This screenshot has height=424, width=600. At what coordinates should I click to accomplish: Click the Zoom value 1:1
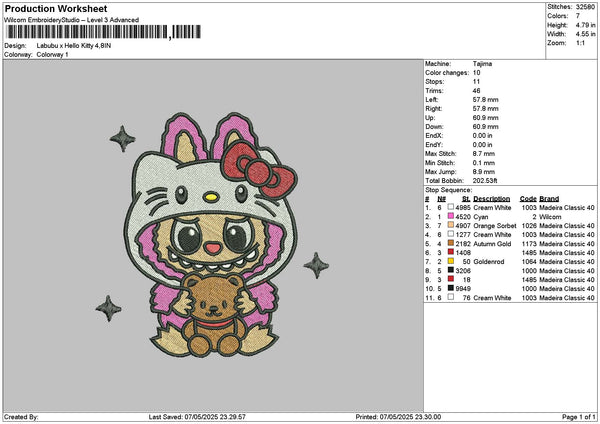click(580, 43)
